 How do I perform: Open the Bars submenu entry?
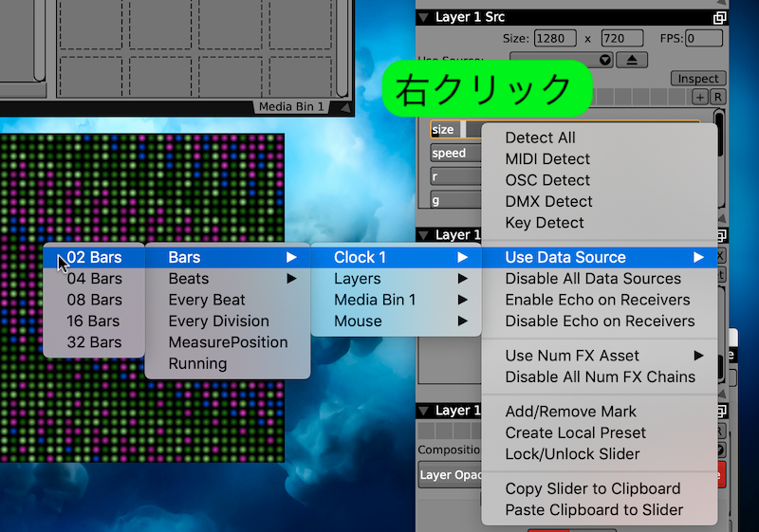228,257
